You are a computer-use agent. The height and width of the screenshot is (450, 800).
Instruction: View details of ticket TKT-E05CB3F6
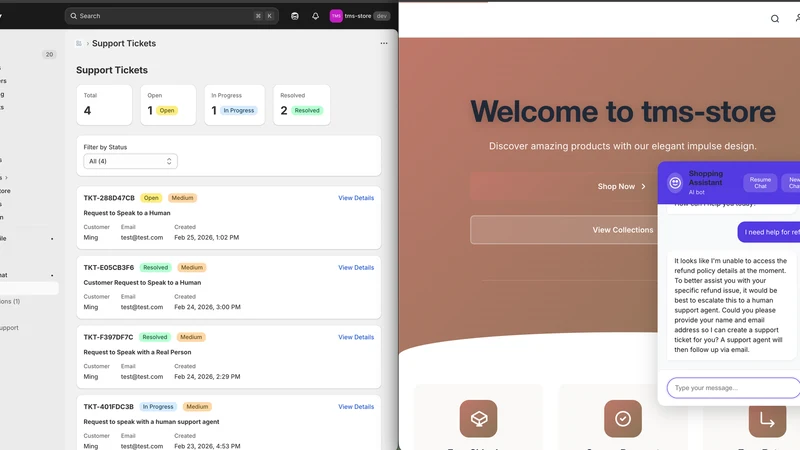click(x=356, y=267)
